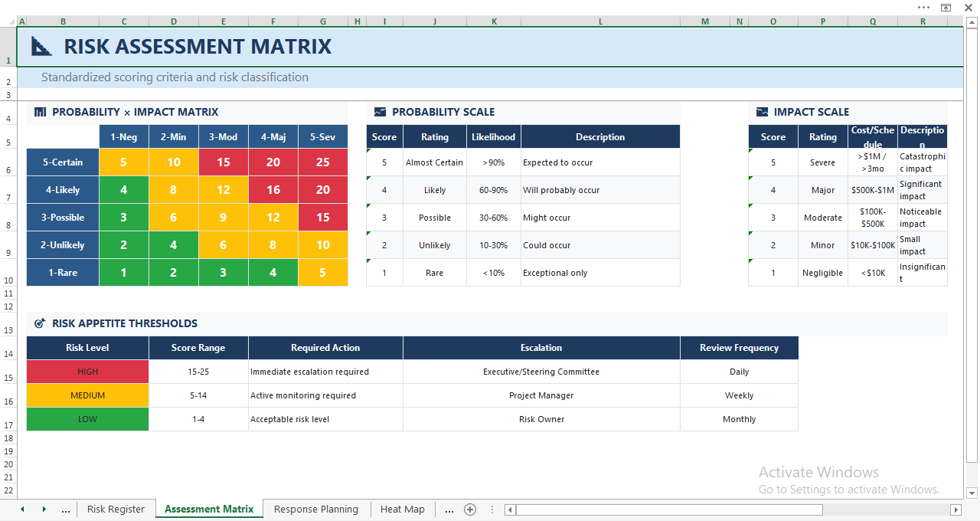Click the icon next to Impact Scale heading
Image resolution: width=980 pixels, height=521 pixels.
[x=762, y=112]
